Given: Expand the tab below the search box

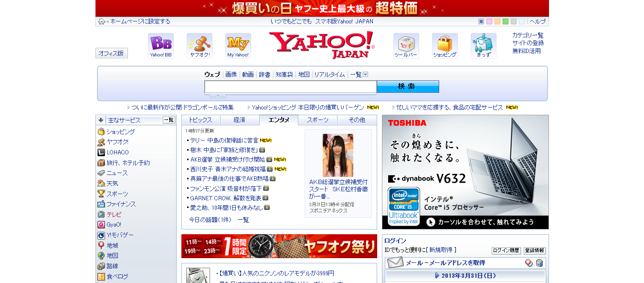Looking at the screenshot, I should pyautogui.click(x=218, y=96).
